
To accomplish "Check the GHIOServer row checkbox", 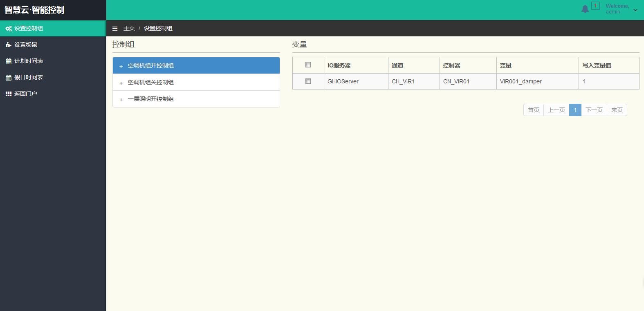I will 308,81.
